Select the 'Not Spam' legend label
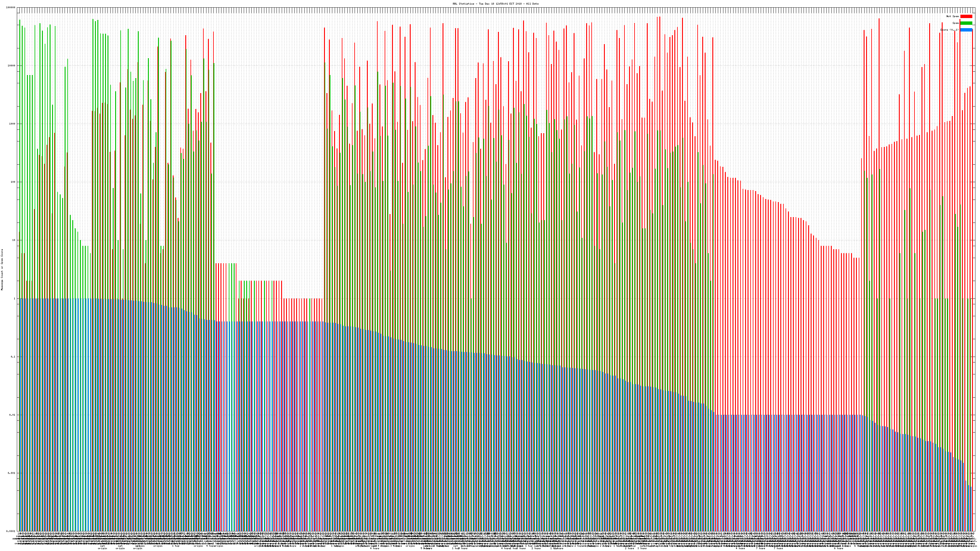This screenshot has height=551, width=980. [953, 16]
